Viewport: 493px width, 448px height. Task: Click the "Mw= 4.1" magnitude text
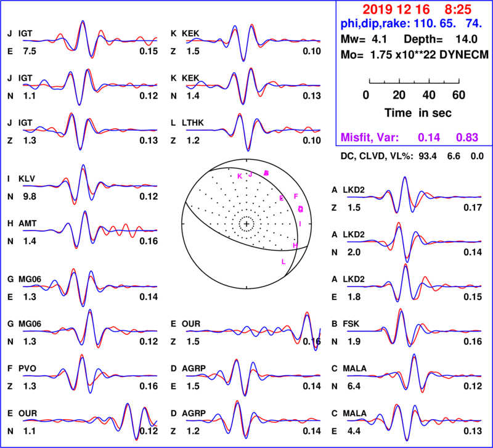(364, 39)
